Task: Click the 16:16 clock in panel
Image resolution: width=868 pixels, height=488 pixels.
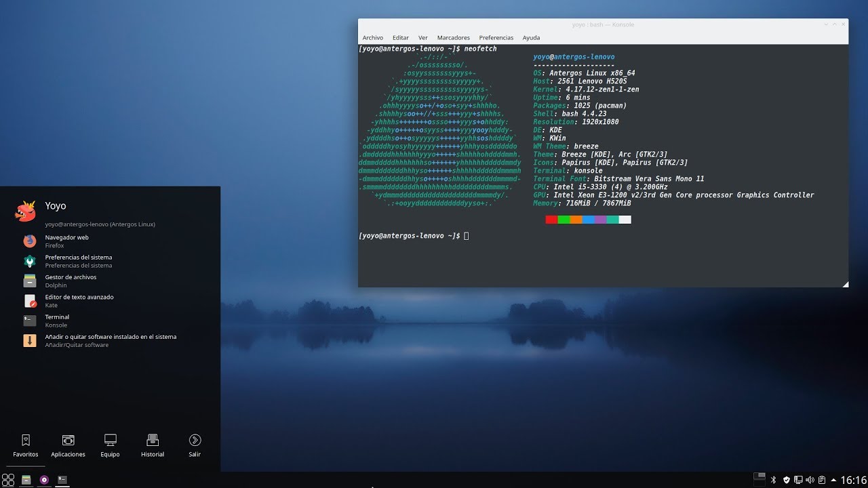Action: (853, 480)
